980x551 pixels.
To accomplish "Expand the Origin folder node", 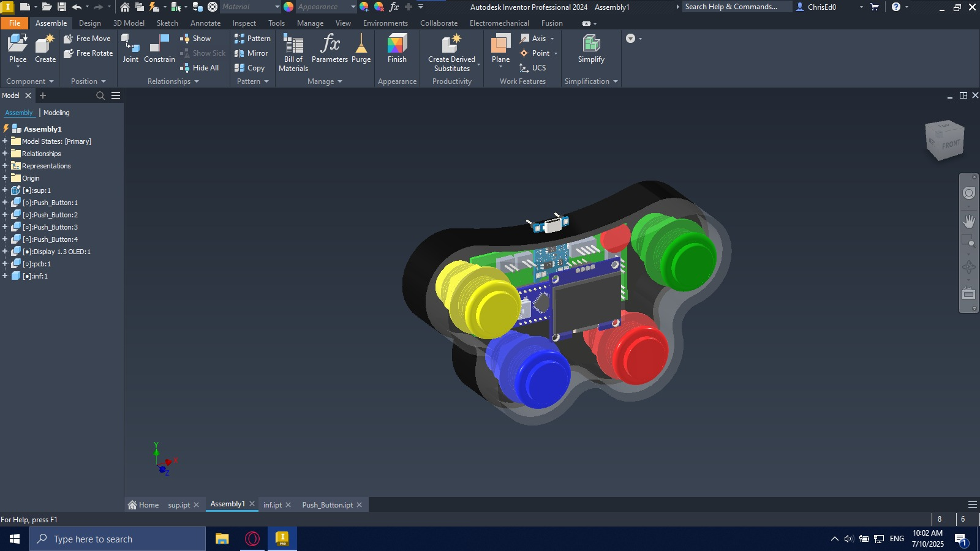I will coord(5,178).
